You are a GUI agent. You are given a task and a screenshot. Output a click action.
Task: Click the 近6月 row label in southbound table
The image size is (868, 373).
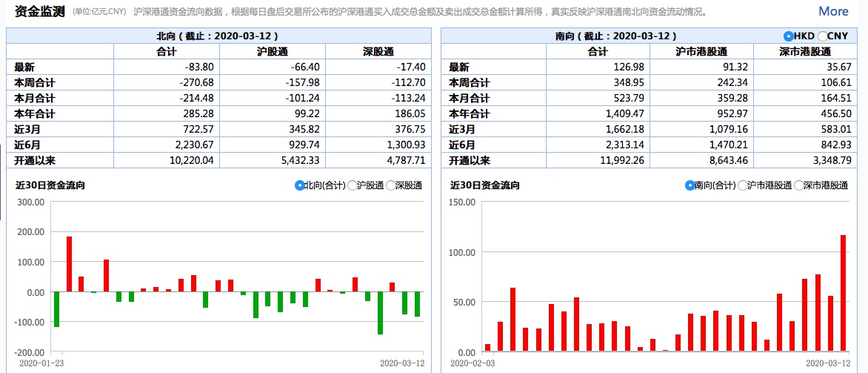pyautogui.click(x=462, y=145)
